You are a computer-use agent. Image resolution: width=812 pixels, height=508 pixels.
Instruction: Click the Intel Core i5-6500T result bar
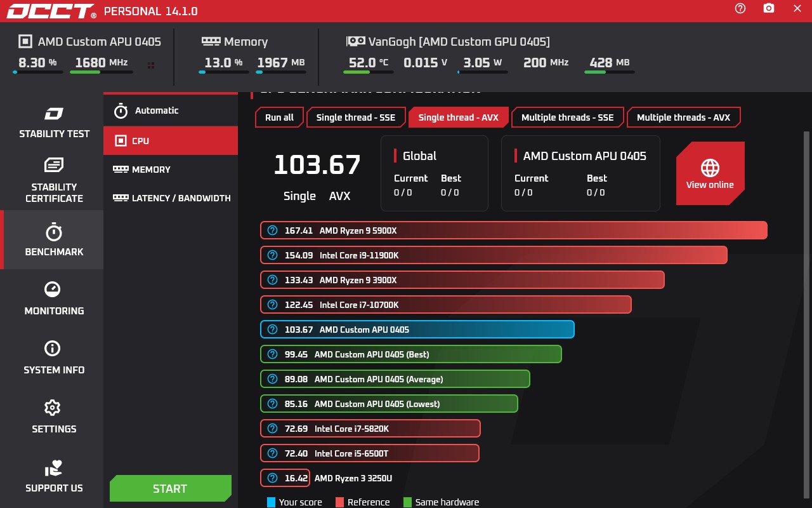coord(370,453)
